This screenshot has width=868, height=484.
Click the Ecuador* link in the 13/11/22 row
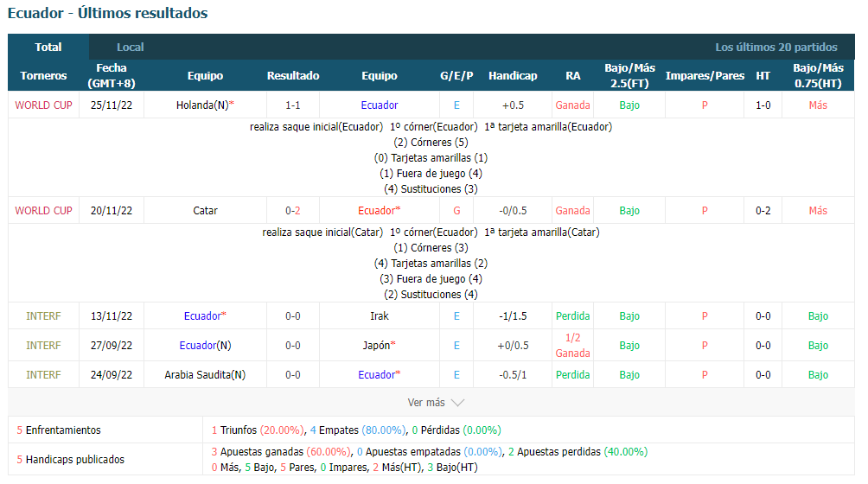tap(205, 316)
